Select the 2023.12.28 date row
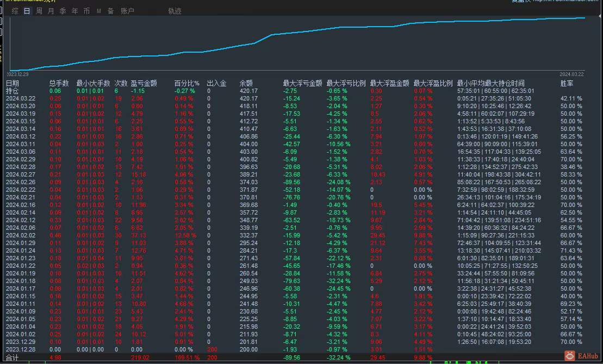The height and width of the screenshot is (364, 603). click(20, 350)
